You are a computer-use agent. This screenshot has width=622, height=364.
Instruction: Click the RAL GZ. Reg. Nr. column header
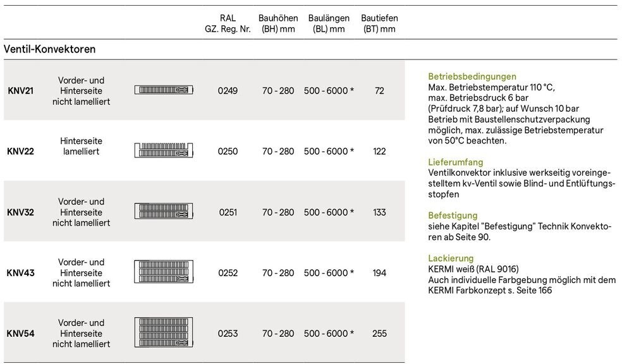pyautogui.click(x=228, y=24)
